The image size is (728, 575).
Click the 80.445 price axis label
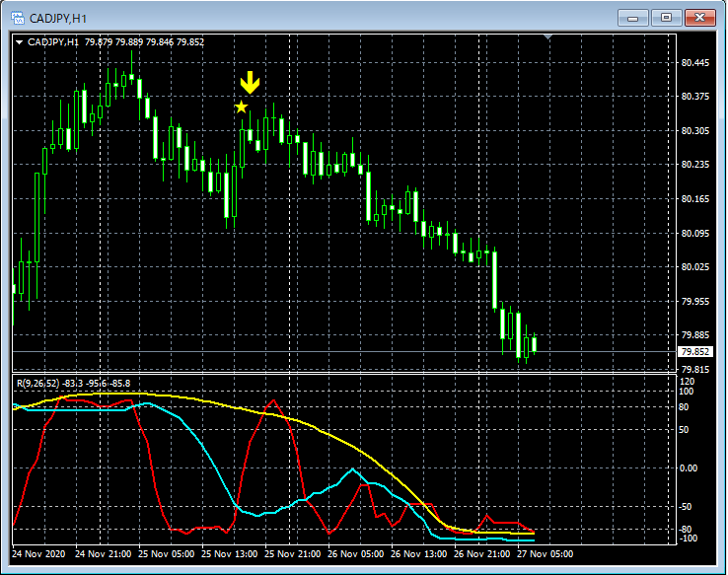click(695, 62)
